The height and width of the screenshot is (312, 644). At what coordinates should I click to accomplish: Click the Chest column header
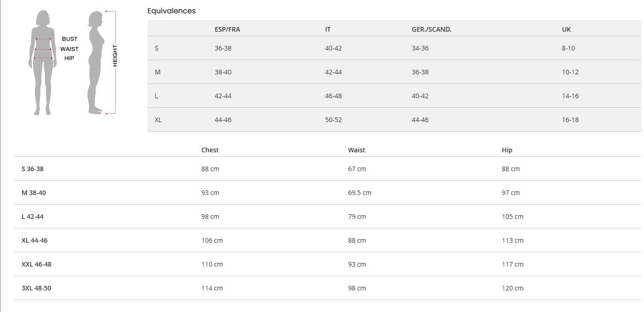tap(210, 150)
